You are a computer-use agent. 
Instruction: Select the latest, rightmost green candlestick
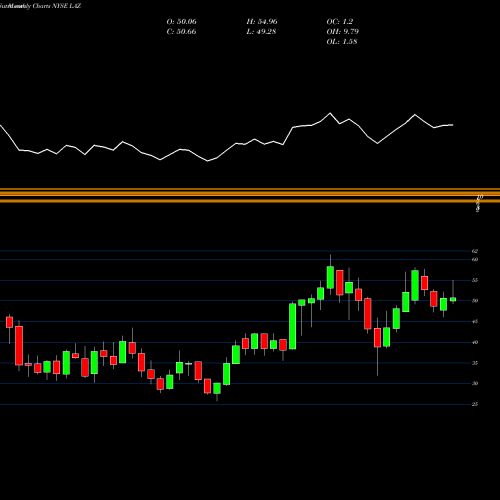453,299
